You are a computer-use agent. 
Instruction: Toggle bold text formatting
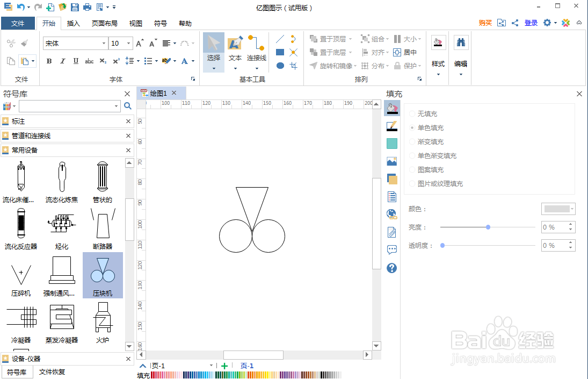(x=48, y=61)
